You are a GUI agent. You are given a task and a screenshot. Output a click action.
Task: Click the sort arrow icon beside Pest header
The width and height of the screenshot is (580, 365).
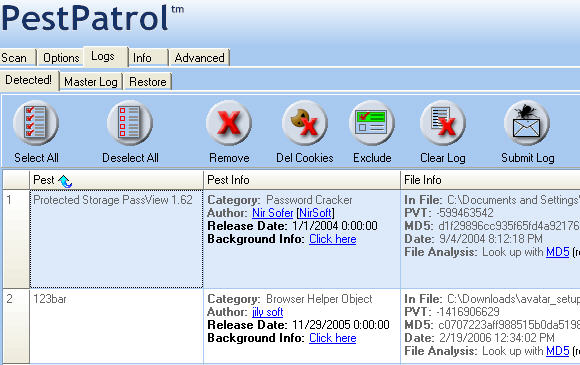click(65, 181)
